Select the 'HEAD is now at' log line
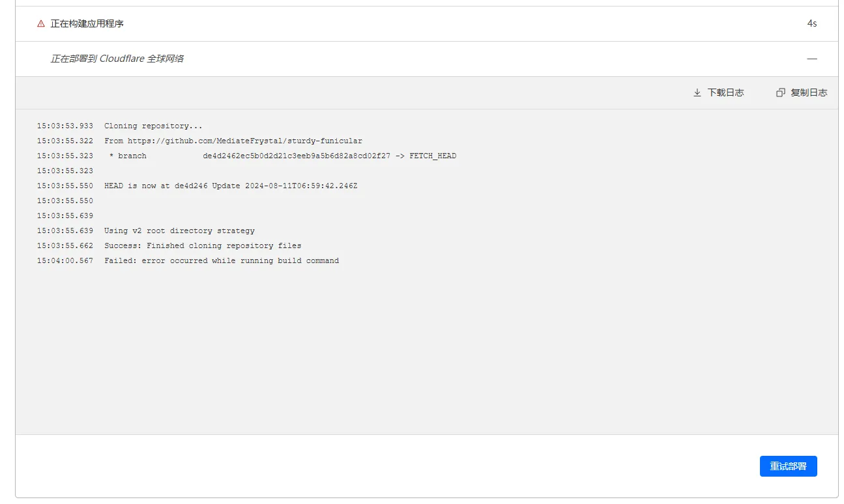The image size is (844, 504). click(231, 186)
